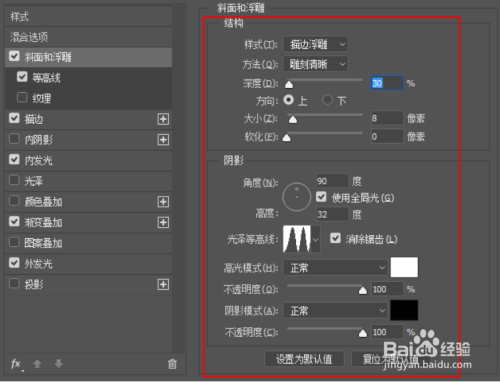Screen dimensions: 500x382
Task: Enable the 纹理 checkbox
Action: (x=22, y=98)
